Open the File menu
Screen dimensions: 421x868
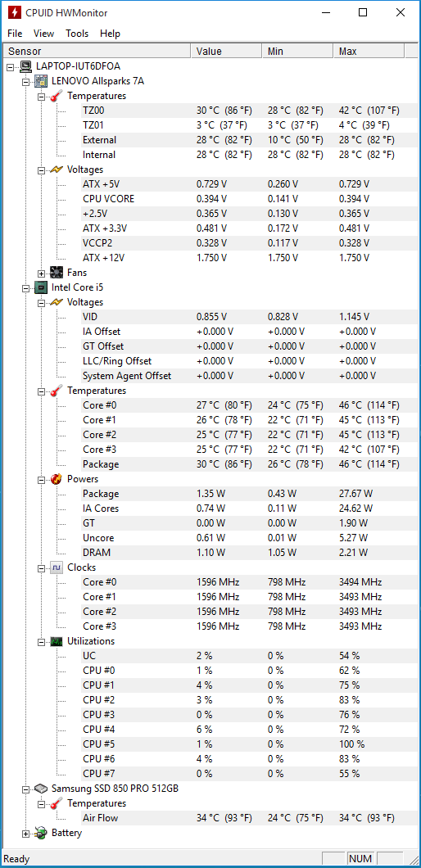15,34
